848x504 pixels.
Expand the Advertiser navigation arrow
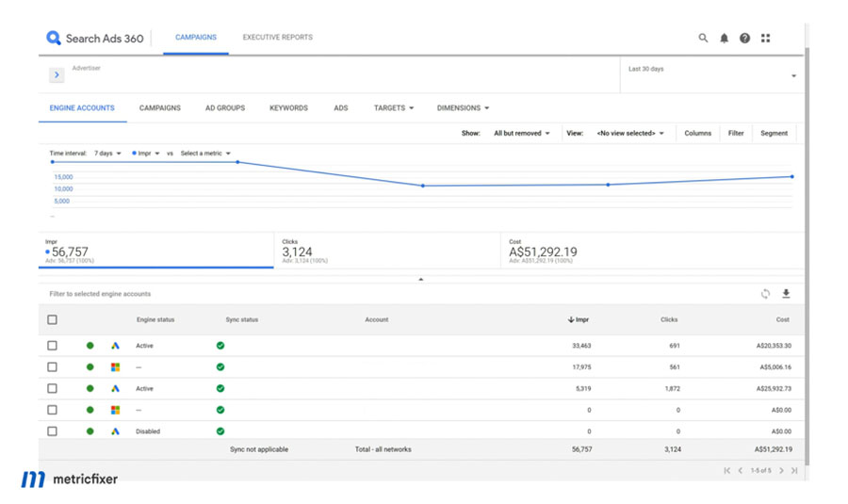(x=57, y=74)
